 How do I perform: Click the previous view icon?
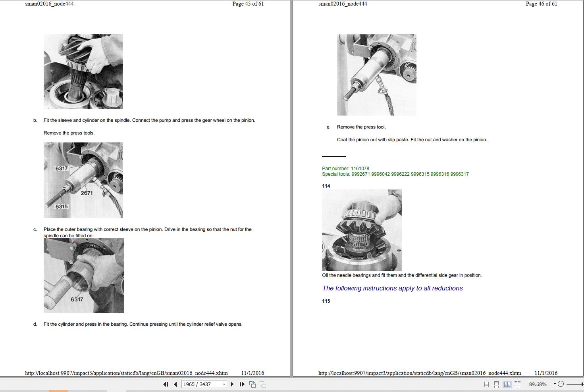tap(252, 384)
